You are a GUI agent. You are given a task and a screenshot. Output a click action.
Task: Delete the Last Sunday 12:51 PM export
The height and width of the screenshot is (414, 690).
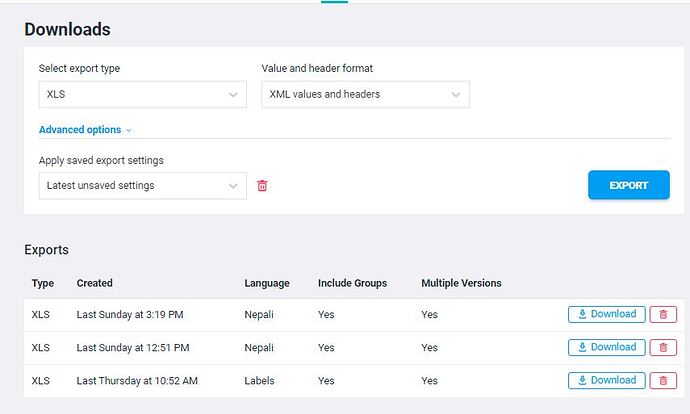(663, 348)
